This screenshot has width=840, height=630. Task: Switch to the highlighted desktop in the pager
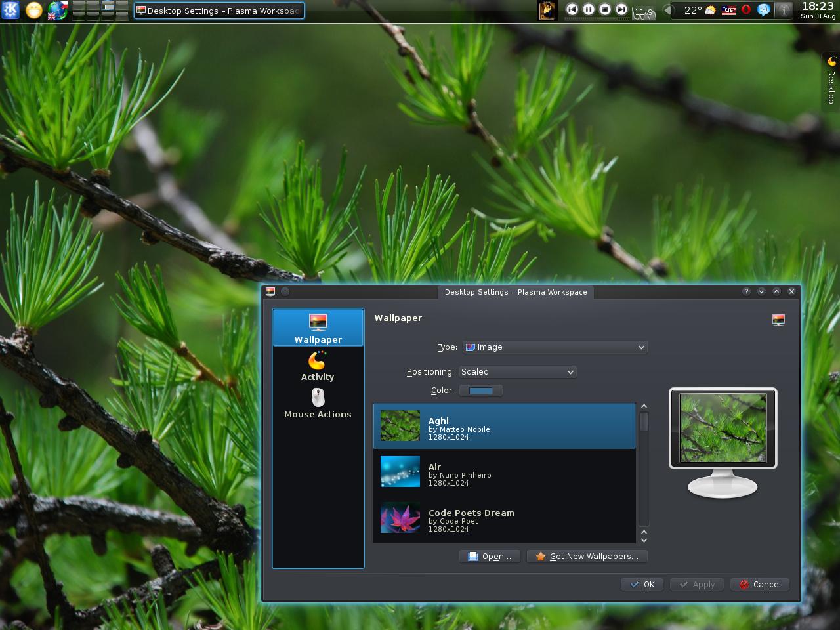pos(108,6)
